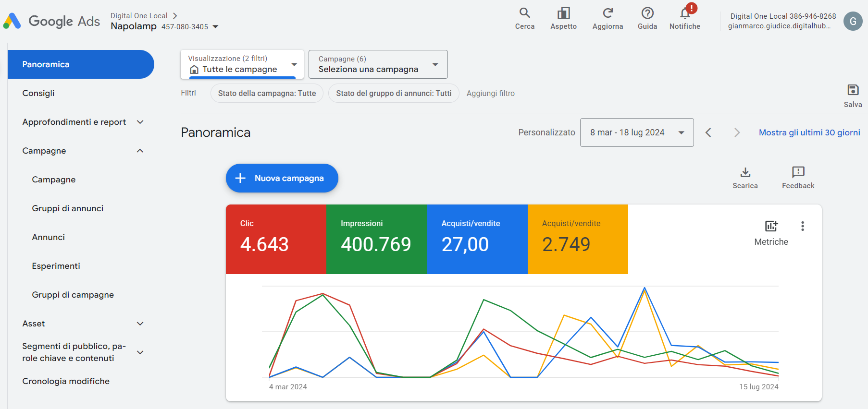Select the red Clic metric tile
Image resolution: width=868 pixels, height=409 pixels.
click(x=276, y=239)
